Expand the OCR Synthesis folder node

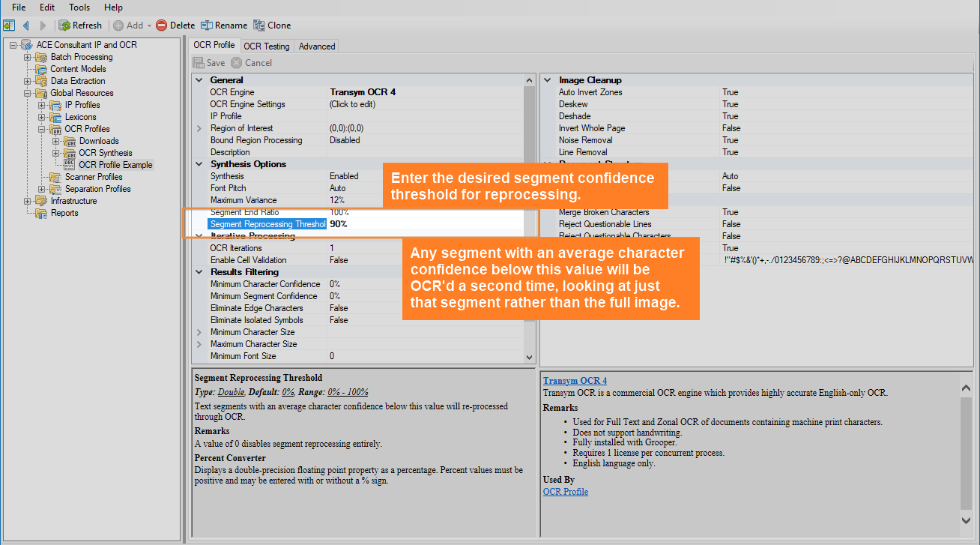coord(55,153)
